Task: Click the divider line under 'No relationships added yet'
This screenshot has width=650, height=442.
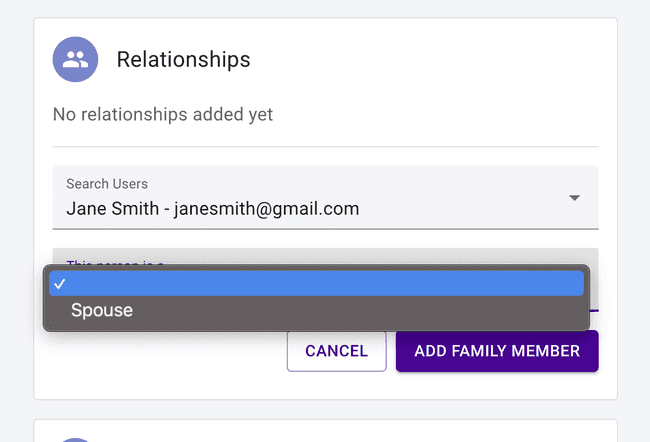Action: (x=325, y=147)
